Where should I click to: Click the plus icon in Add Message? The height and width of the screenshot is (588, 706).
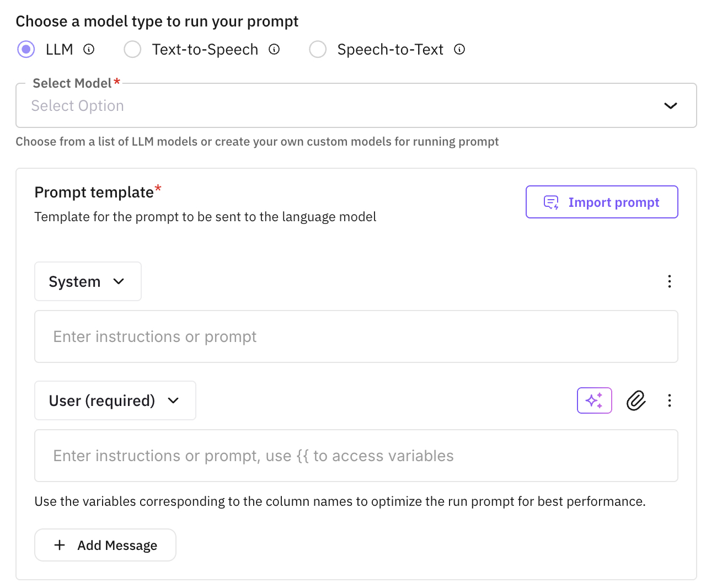coord(60,545)
